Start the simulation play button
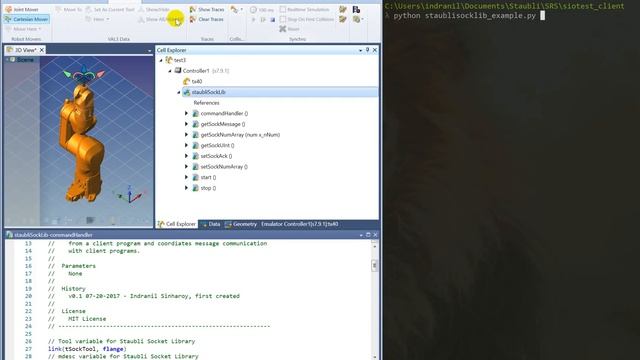This screenshot has width=640, height=360. pyautogui.click(x=253, y=19)
